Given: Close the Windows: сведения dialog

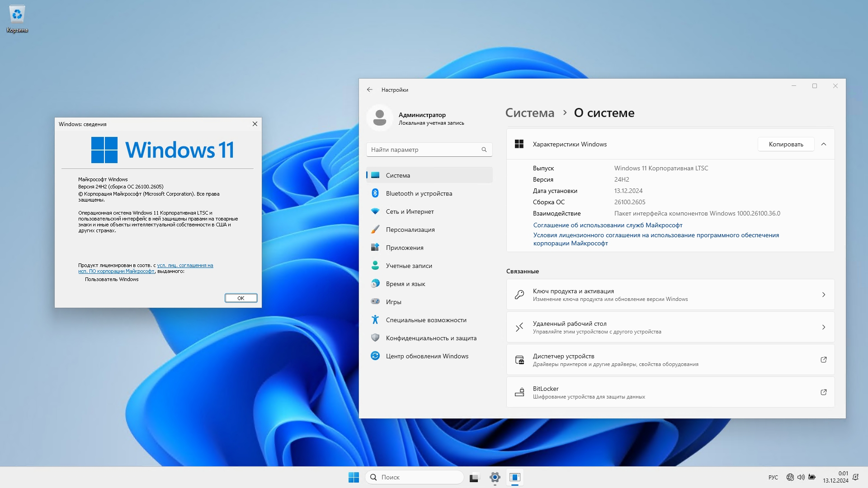Looking at the screenshot, I should click(x=255, y=124).
